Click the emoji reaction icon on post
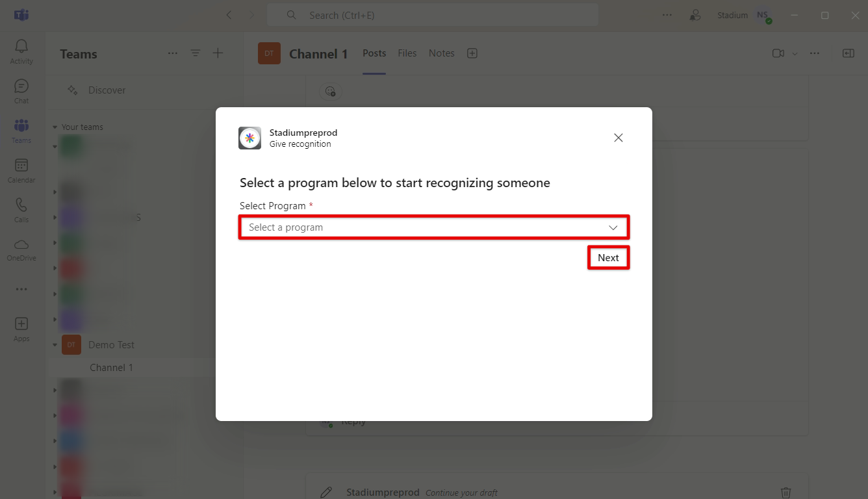 coord(331,92)
